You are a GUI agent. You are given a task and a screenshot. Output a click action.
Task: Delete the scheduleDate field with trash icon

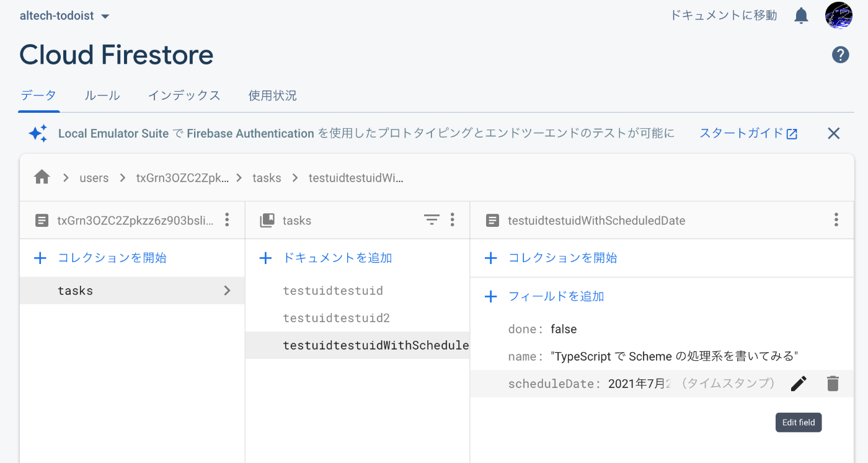pos(833,384)
